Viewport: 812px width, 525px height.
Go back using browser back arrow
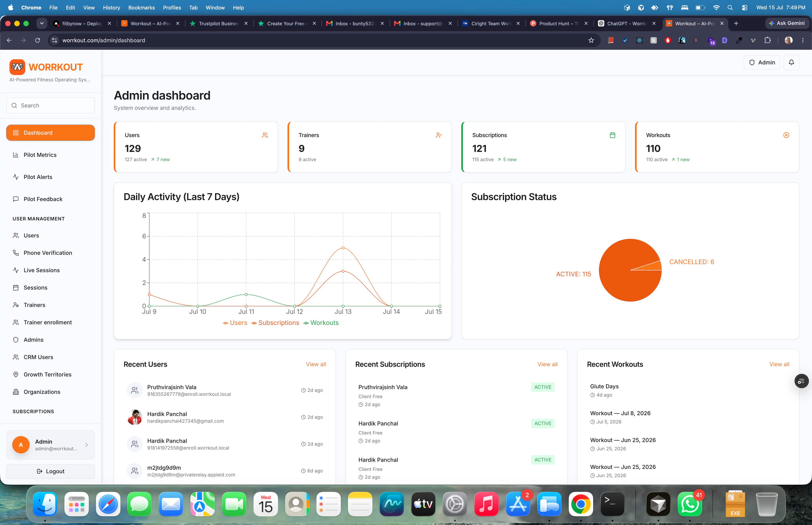point(9,40)
